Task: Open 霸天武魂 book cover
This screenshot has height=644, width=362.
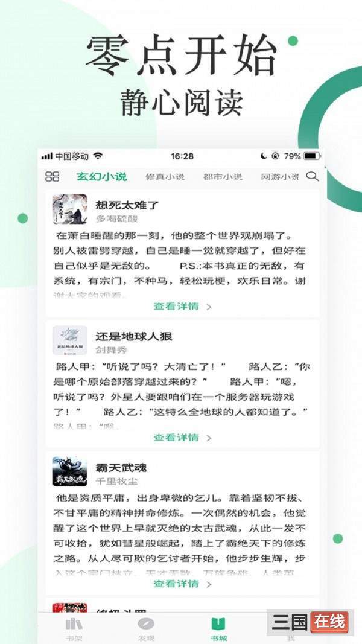Action: (70, 471)
